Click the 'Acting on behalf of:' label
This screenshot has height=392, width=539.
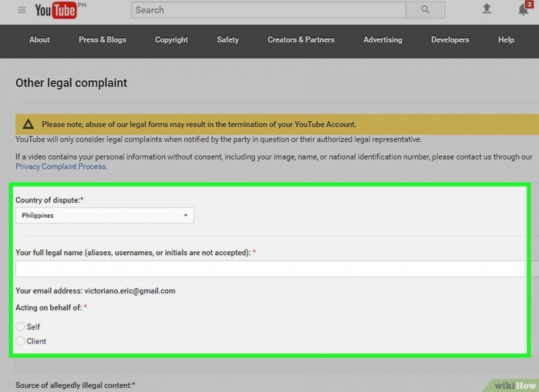coord(49,307)
